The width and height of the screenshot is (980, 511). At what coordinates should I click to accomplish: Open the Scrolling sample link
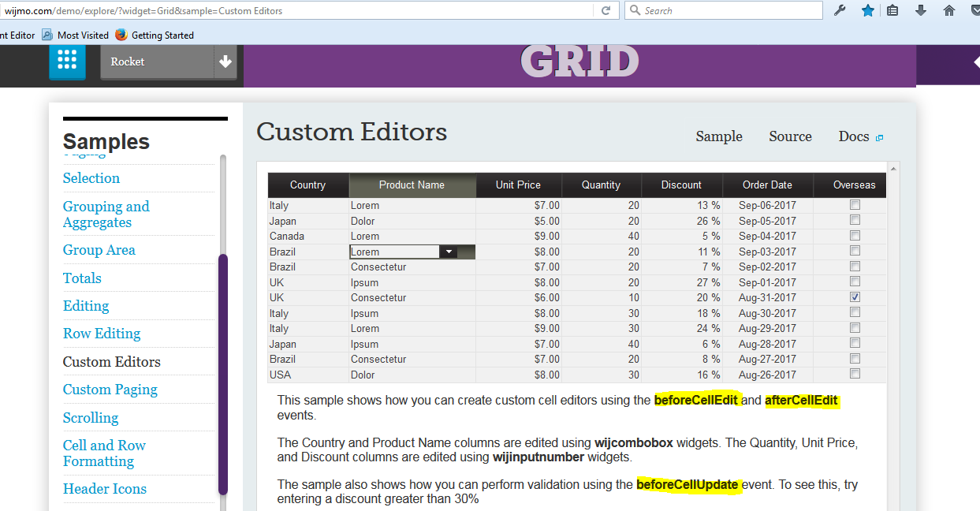[91, 418]
